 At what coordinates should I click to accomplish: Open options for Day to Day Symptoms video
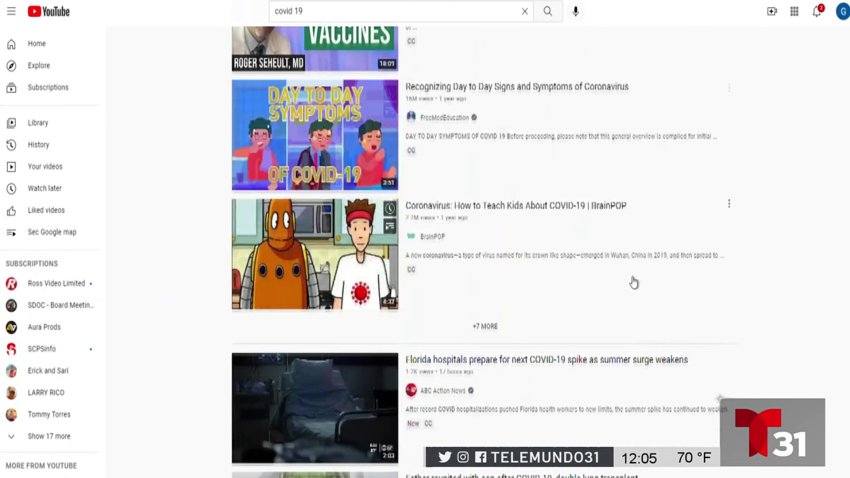point(728,88)
